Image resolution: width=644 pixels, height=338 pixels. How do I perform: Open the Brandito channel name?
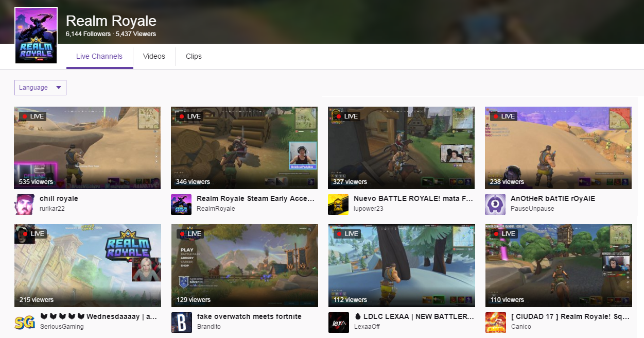point(208,327)
